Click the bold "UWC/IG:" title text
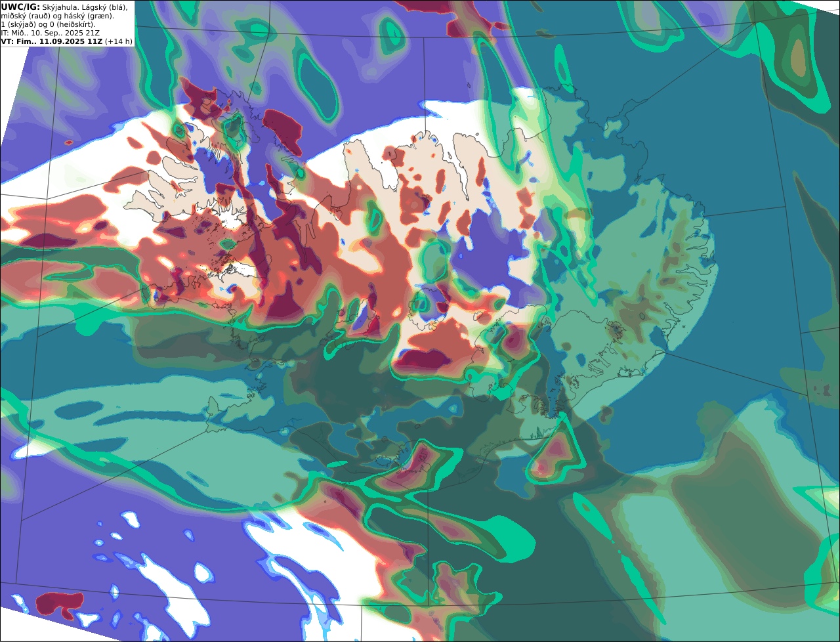The width and height of the screenshot is (840, 642). pyautogui.click(x=20, y=7)
